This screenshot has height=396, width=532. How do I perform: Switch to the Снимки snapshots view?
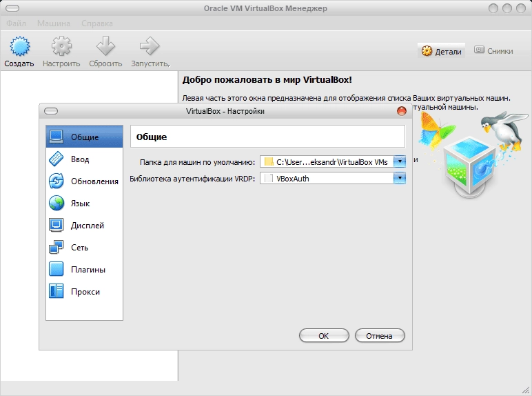(493, 50)
